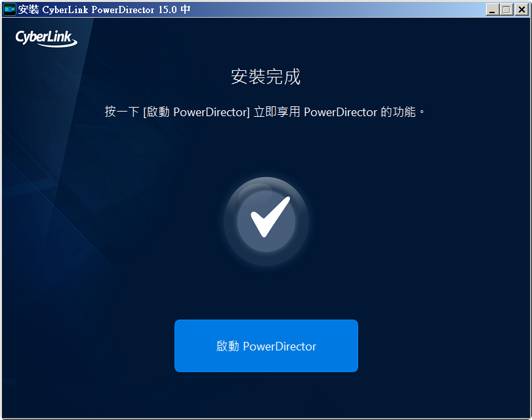Screen dimensions: 532x420
Task: Click the 按一下 text at sentence start
Action: [122, 112]
